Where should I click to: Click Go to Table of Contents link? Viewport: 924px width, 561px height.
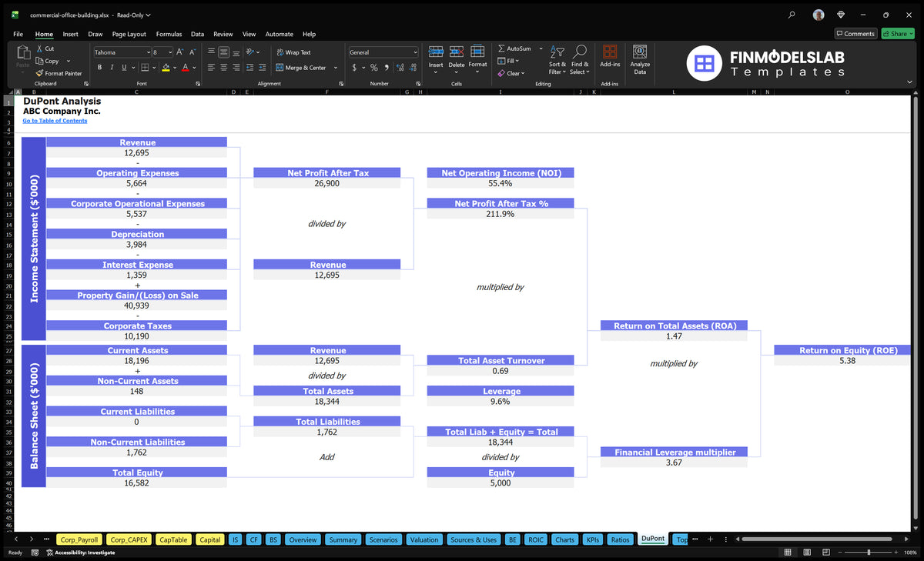click(x=55, y=121)
